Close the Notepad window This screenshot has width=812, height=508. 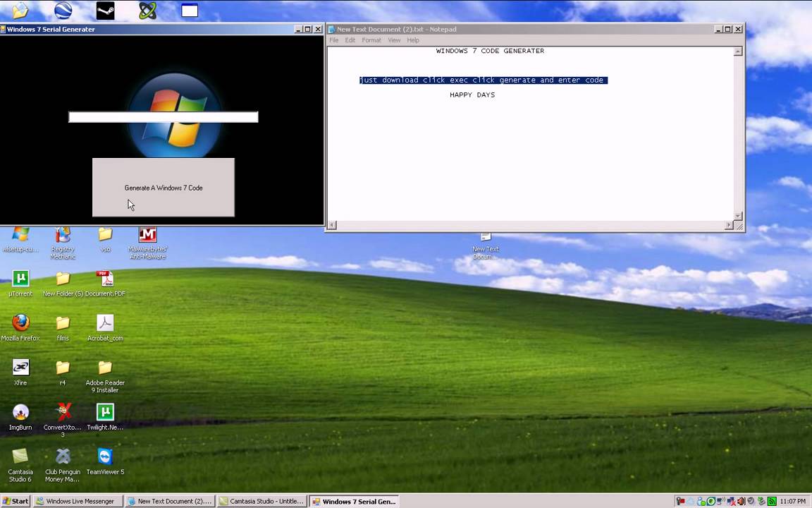click(x=738, y=29)
